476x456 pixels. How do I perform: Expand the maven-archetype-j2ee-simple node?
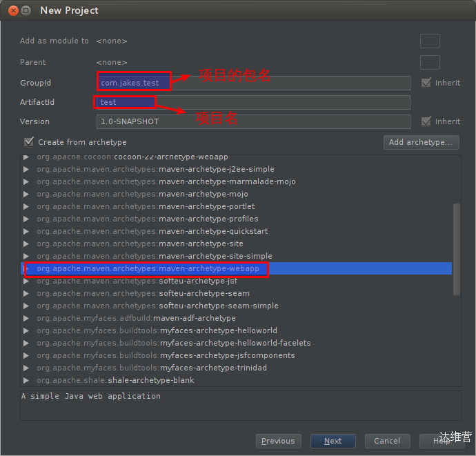tap(26, 169)
